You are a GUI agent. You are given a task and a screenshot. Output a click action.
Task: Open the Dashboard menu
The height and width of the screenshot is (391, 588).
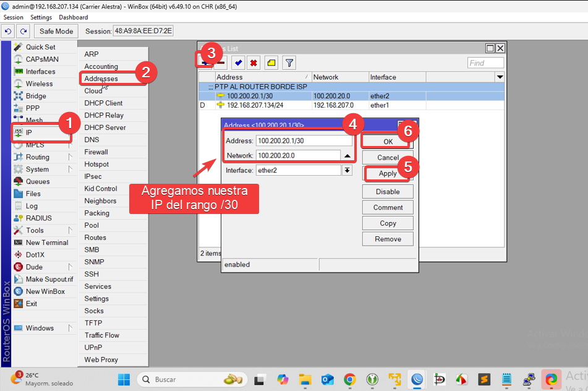point(73,17)
